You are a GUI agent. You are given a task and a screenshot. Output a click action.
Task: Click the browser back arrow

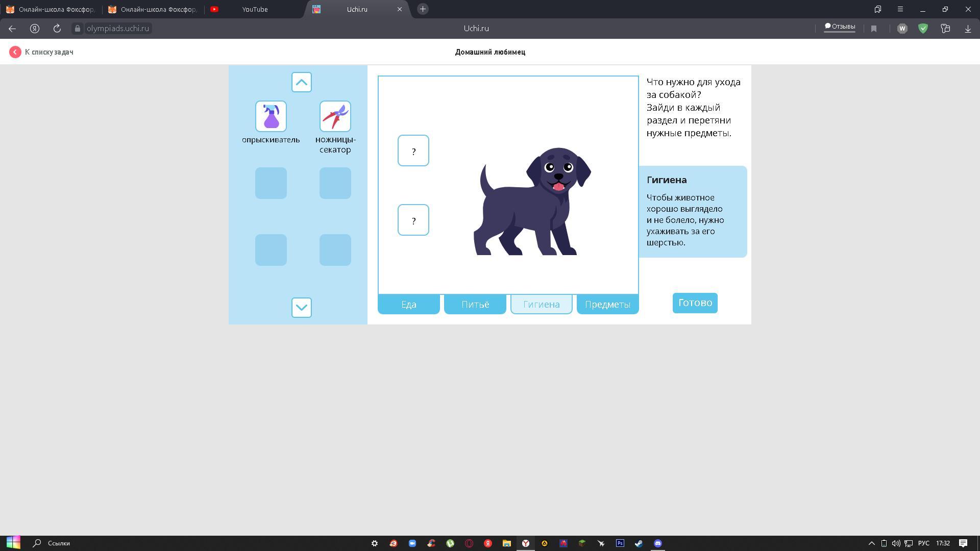coord(12,29)
